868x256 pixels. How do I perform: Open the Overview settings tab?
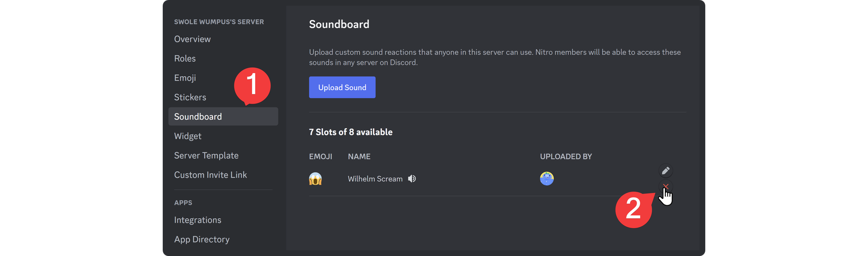192,39
